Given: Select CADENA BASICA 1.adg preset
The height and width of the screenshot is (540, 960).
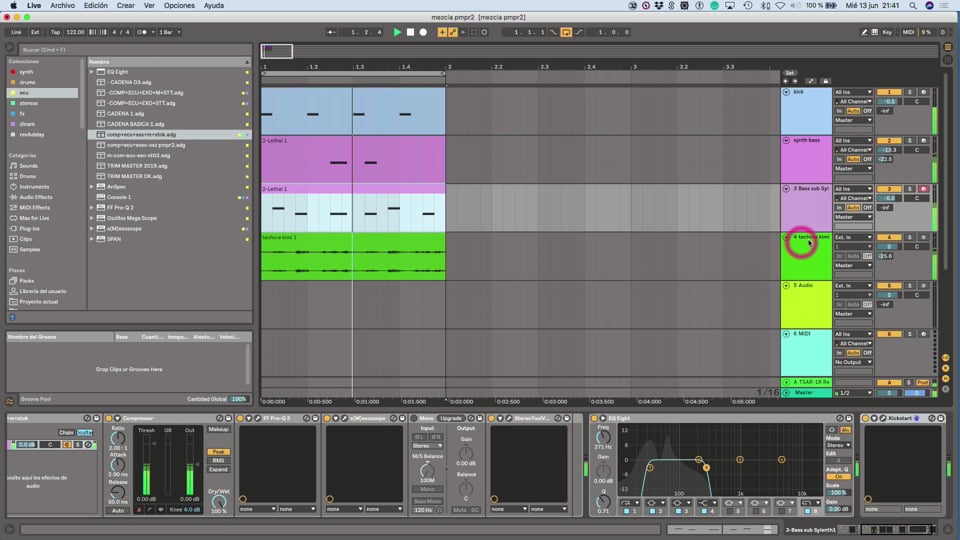Looking at the screenshot, I should (x=135, y=124).
